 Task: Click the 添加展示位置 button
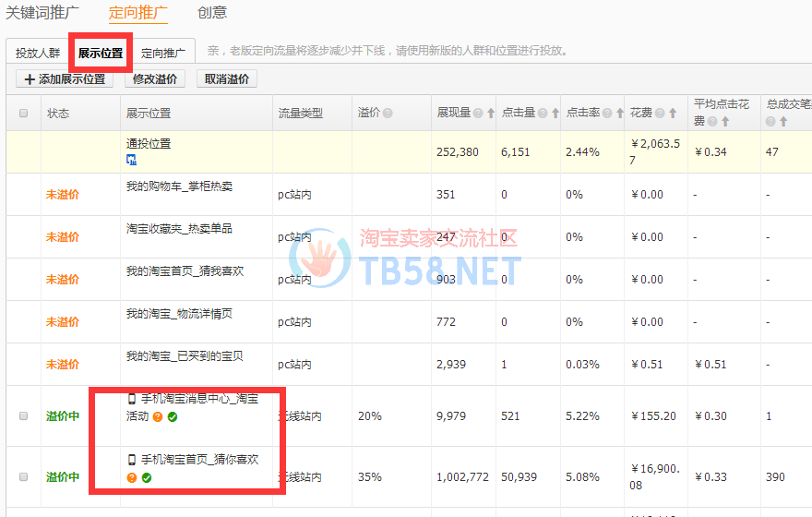coord(65,79)
